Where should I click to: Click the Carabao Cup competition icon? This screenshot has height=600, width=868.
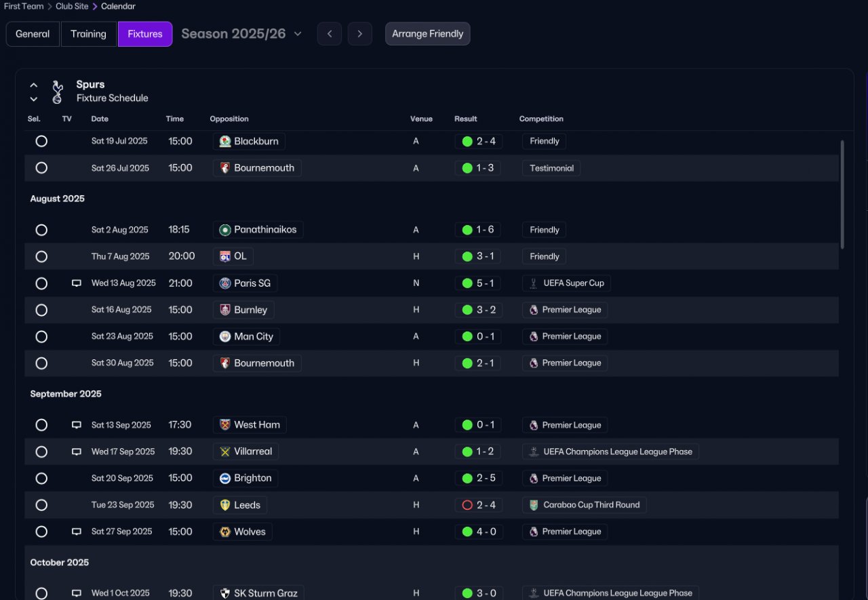click(x=534, y=505)
